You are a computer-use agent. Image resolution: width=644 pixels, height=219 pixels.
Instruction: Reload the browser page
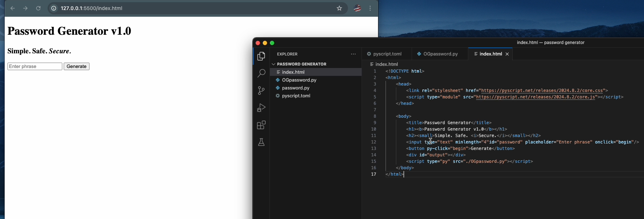coord(38,8)
